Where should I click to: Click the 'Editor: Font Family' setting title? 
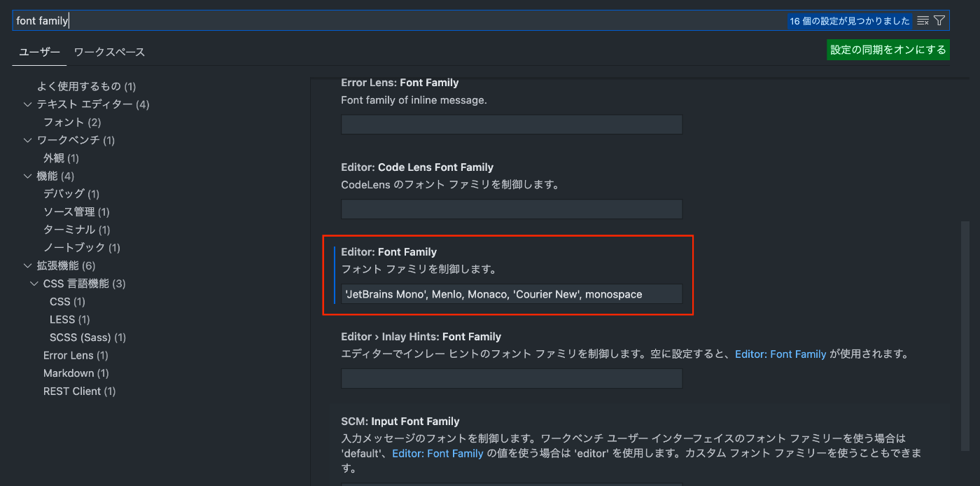click(388, 252)
